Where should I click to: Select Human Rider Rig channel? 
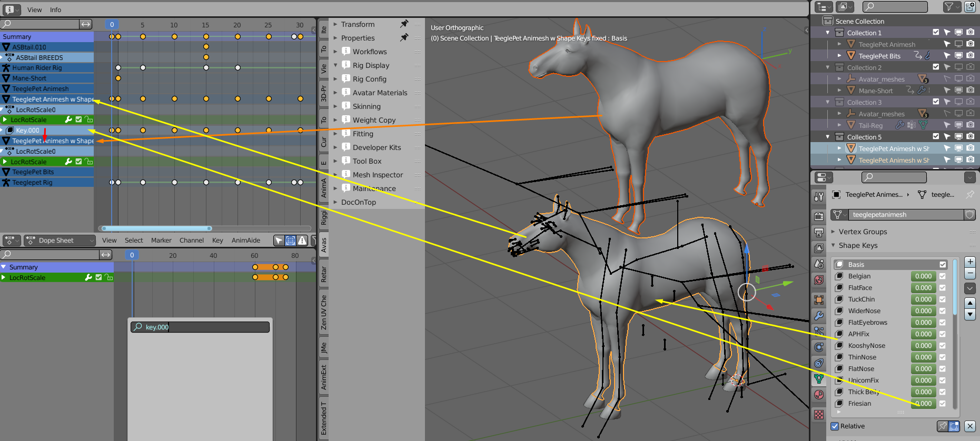pyautogui.click(x=47, y=68)
